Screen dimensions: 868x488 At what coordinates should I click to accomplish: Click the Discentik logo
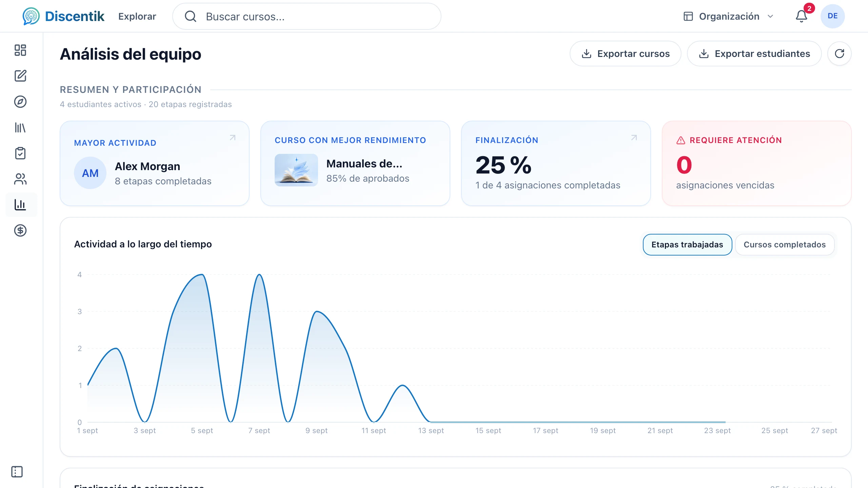coord(63,16)
